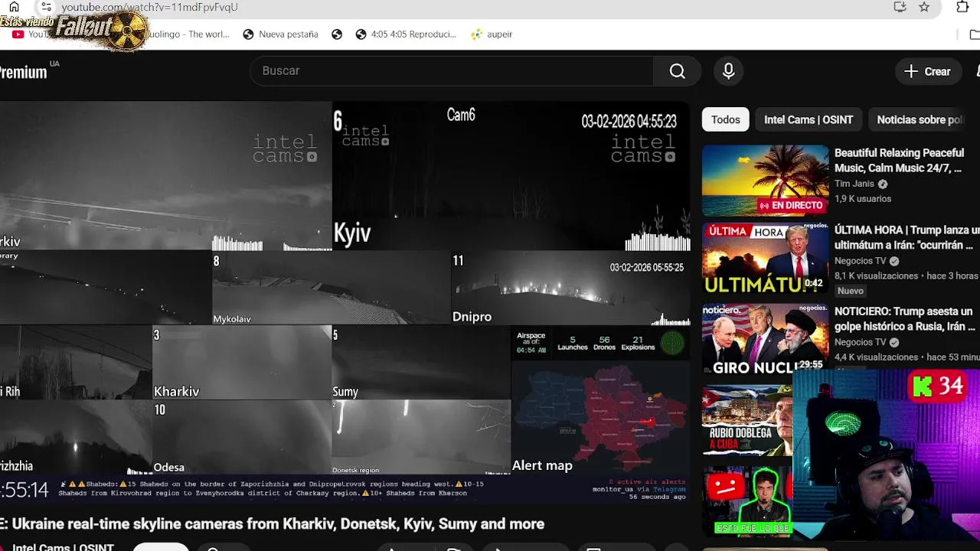The width and height of the screenshot is (980, 551).
Task: Open the all bookmarks folder icon
Action: [x=974, y=34]
